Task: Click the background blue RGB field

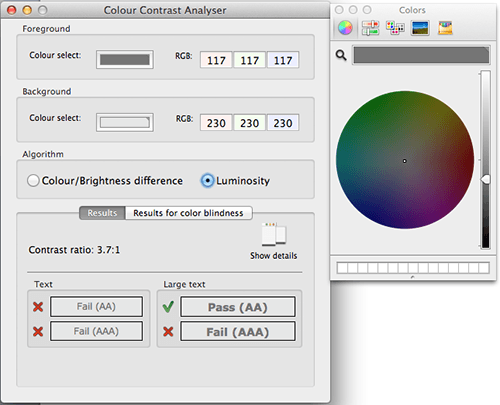Action: tap(283, 123)
